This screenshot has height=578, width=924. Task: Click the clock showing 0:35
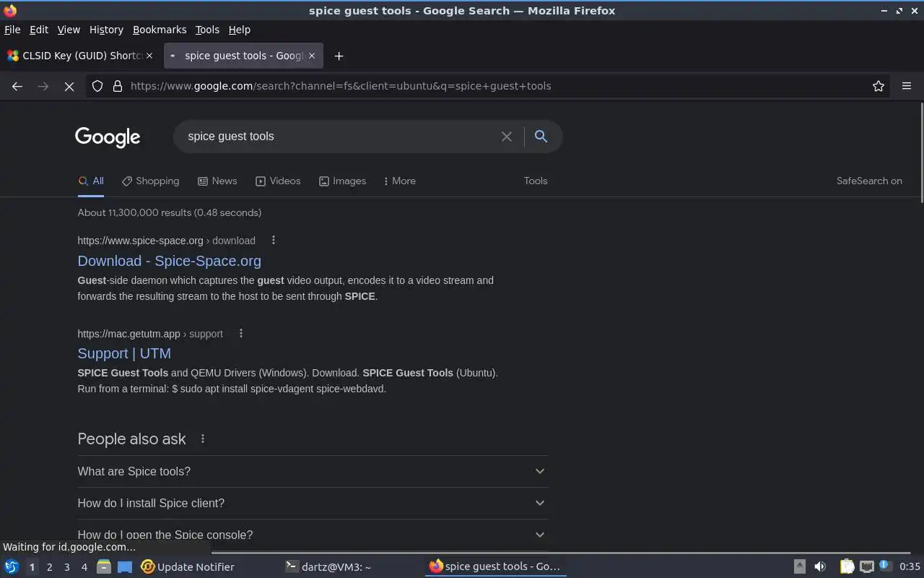(x=910, y=567)
